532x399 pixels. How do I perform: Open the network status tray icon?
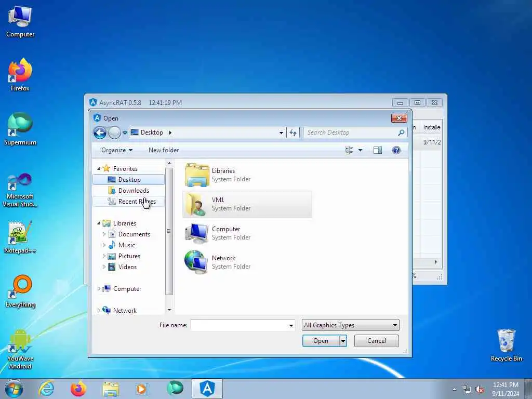467,390
